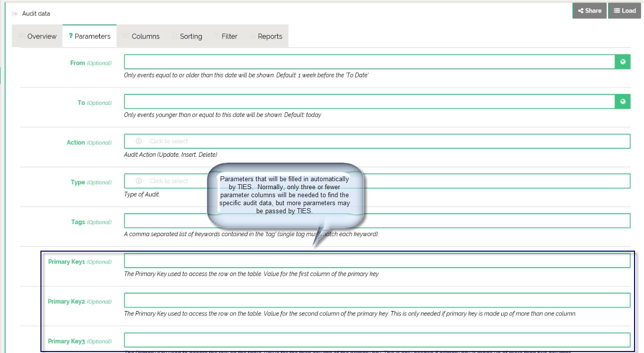Screen dimensions: 644x353
Task: Click the question mark icon on Parameters tab
Action: click(71, 36)
